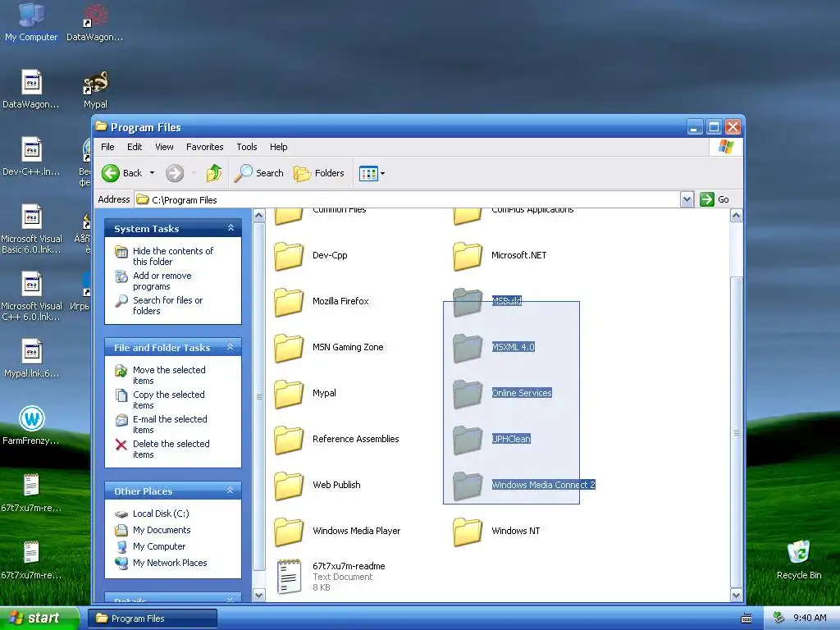Open the View menu
Screen dimensions: 840x630
click(164, 147)
